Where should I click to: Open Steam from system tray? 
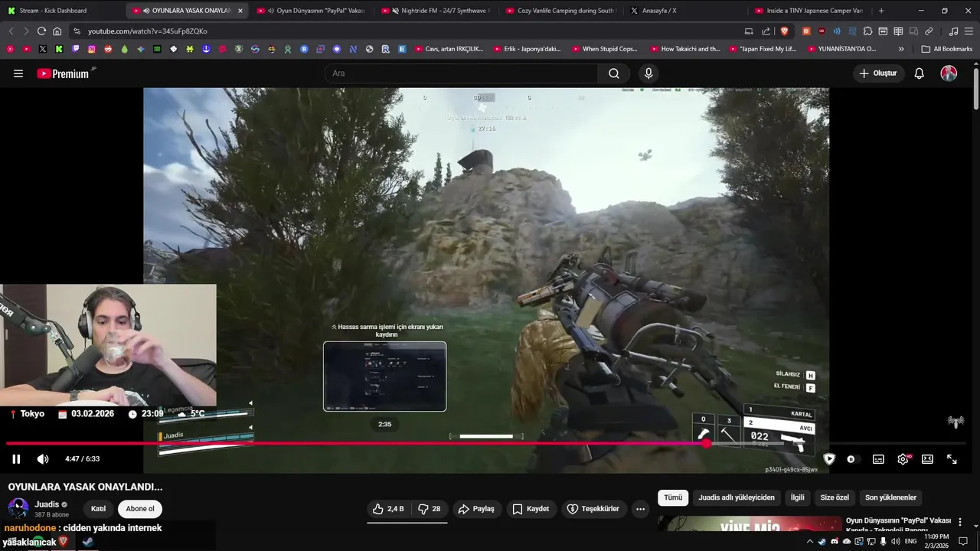[822, 541]
